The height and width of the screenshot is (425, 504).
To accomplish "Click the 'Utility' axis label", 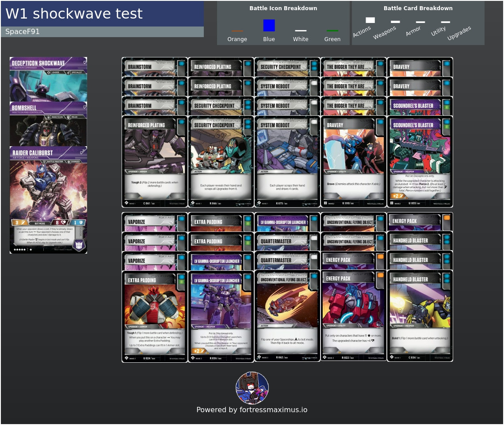I will tap(439, 31).
